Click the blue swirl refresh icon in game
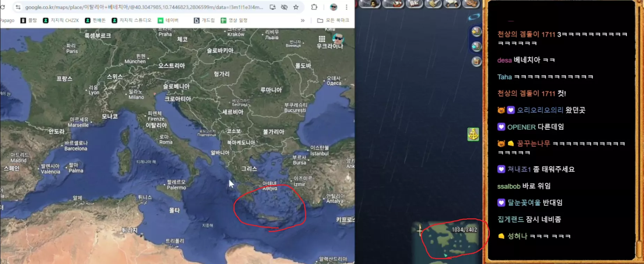 474,17
